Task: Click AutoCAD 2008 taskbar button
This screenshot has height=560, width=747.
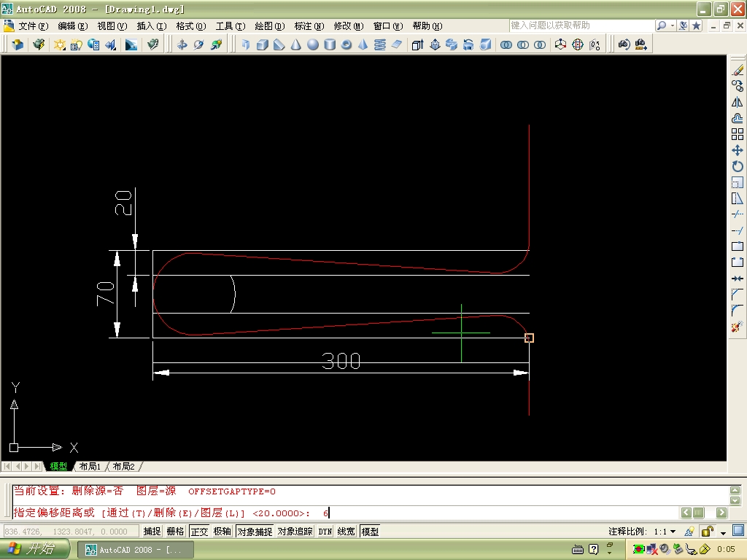Action: click(x=135, y=550)
